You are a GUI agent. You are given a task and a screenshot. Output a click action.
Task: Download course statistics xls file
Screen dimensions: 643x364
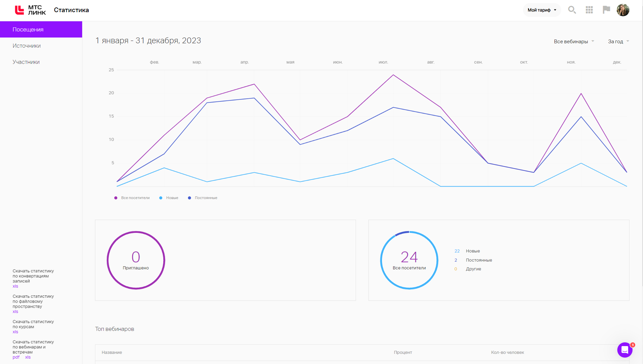pyautogui.click(x=15, y=332)
